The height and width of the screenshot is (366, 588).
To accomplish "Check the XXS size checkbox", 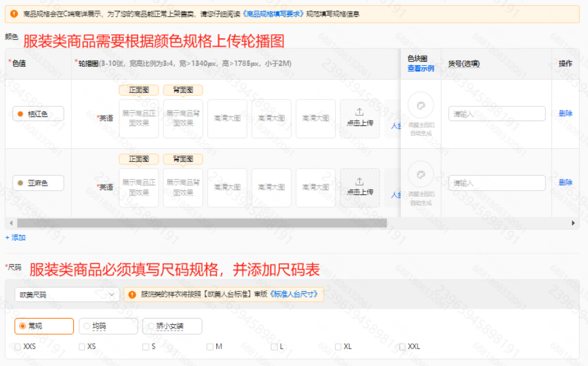I will click(x=17, y=347).
